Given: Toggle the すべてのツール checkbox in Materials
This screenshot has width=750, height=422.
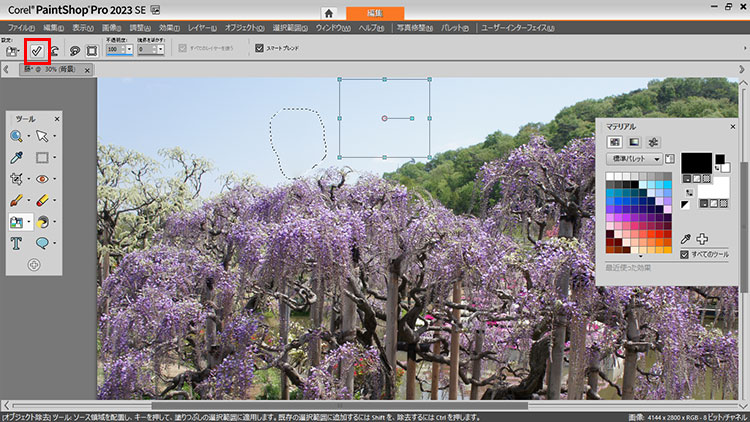Looking at the screenshot, I should tap(684, 255).
